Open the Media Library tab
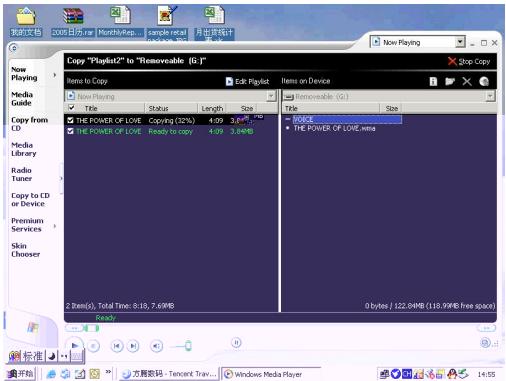 click(x=24, y=149)
